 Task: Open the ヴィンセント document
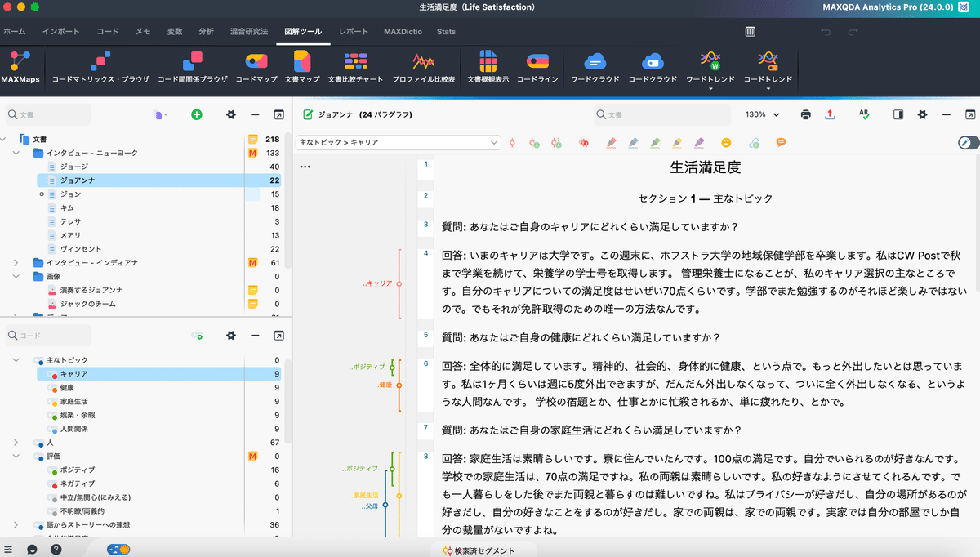click(x=81, y=249)
